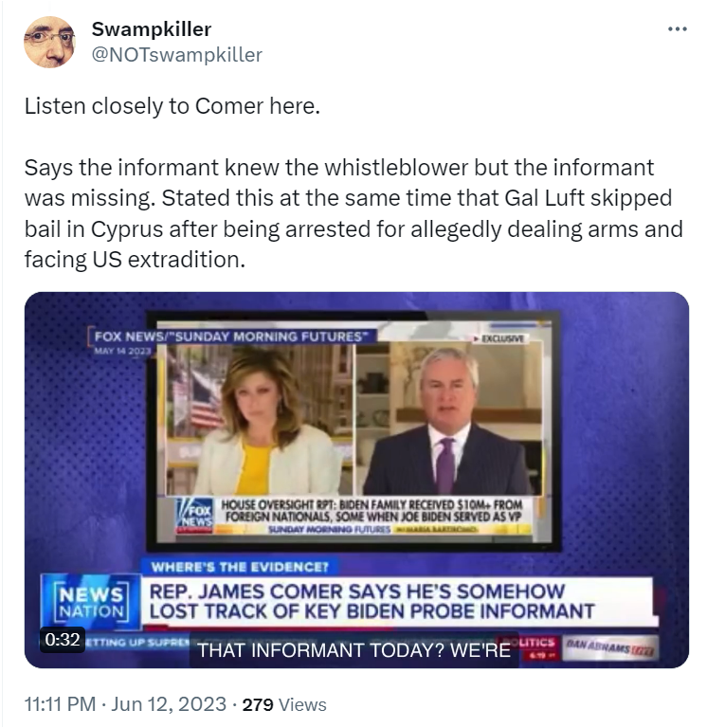Screen dimensions: 707x728
Task: Click the WHERE'S THE EVIDENCE banner
Action: (x=239, y=567)
